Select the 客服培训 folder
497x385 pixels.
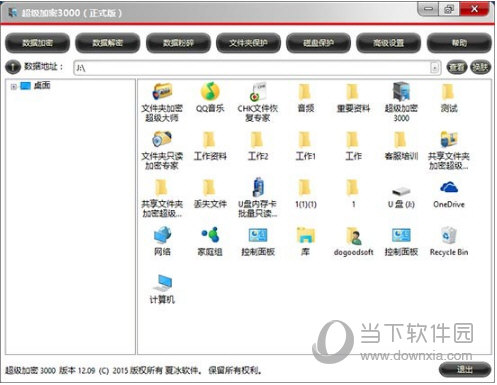click(x=401, y=146)
